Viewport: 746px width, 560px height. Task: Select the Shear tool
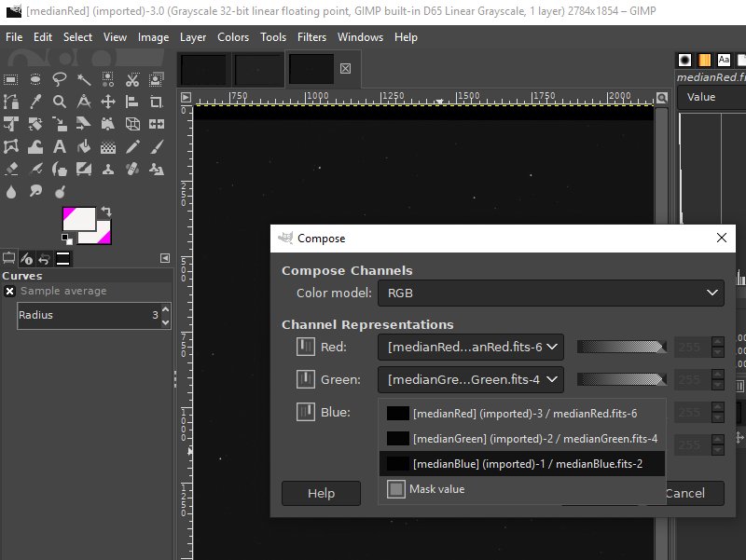click(x=84, y=124)
